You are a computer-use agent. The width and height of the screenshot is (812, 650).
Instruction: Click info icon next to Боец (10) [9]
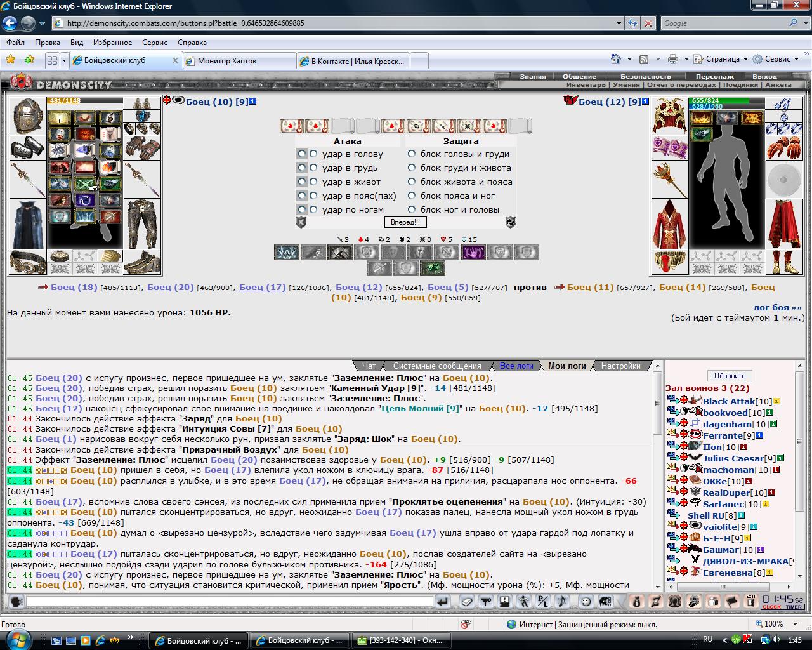coord(253,102)
